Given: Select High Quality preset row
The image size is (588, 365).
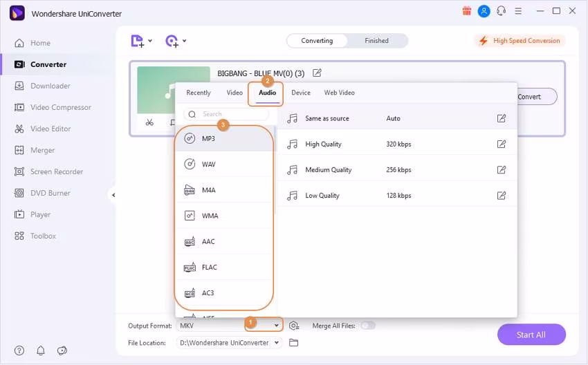Looking at the screenshot, I should click(397, 144).
